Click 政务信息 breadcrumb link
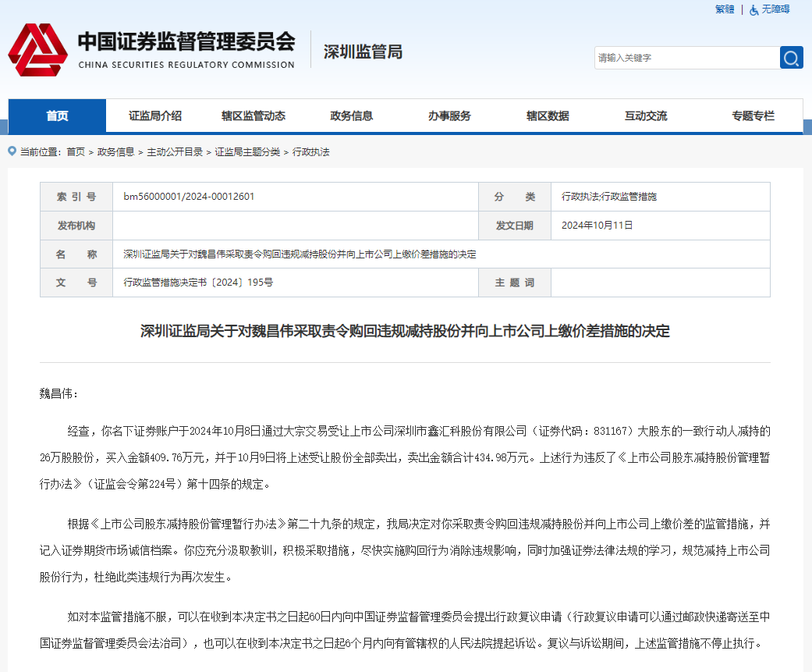This screenshot has height=672, width=812. pyautogui.click(x=115, y=152)
